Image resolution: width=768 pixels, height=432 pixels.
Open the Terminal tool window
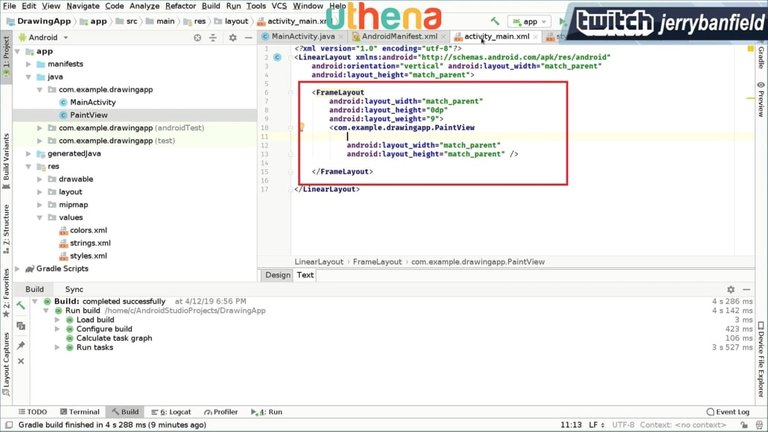78,411
